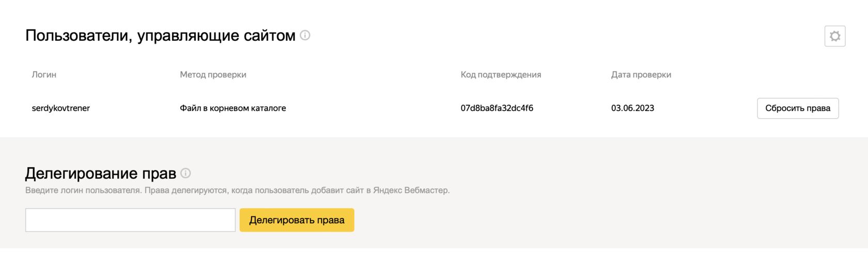Select the "Метод проверки" column header
Screen dimensions: 868x268
pos(213,74)
